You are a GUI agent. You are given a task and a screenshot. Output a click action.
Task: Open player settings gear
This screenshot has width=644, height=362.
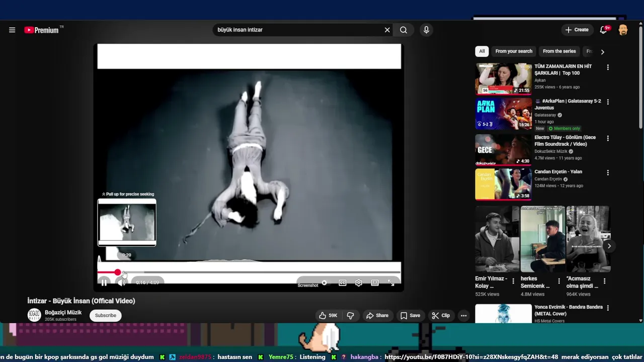359,283
